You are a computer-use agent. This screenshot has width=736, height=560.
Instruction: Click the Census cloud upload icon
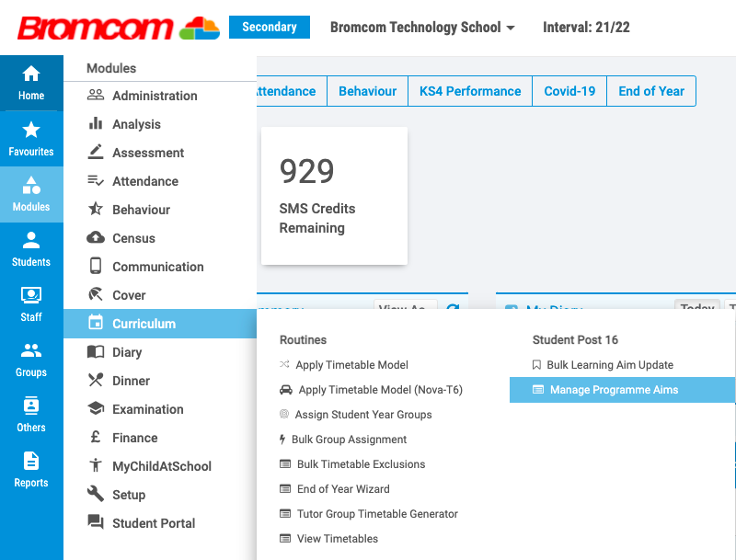pos(96,237)
